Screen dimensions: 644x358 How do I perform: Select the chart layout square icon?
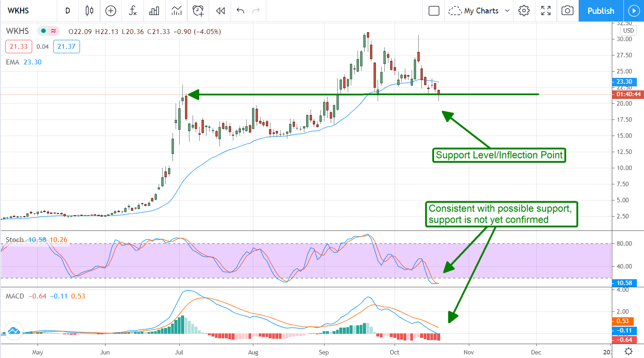pos(434,11)
